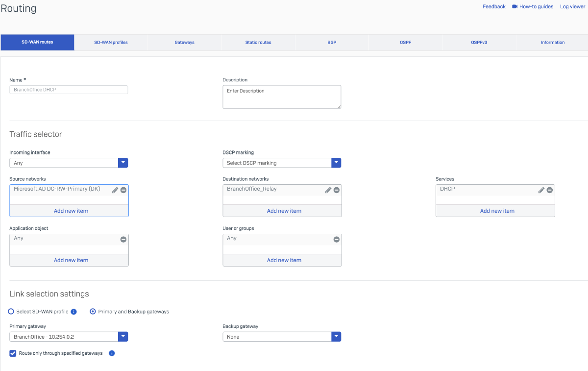588x371 pixels.
Task: Enable the Select SD-WAN profile option
Action: point(10,312)
